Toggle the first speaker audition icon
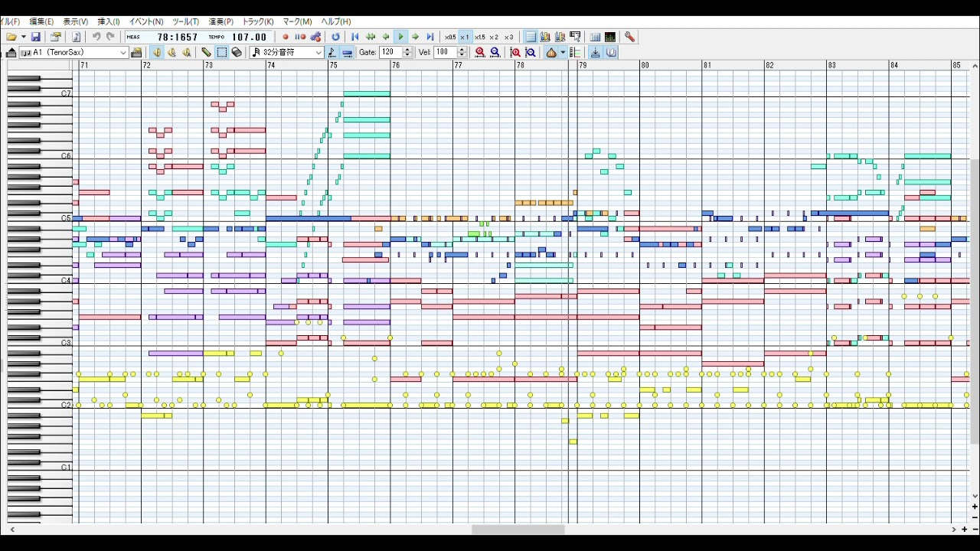Image resolution: width=980 pixels, height=551 pixels. [157, 52]
